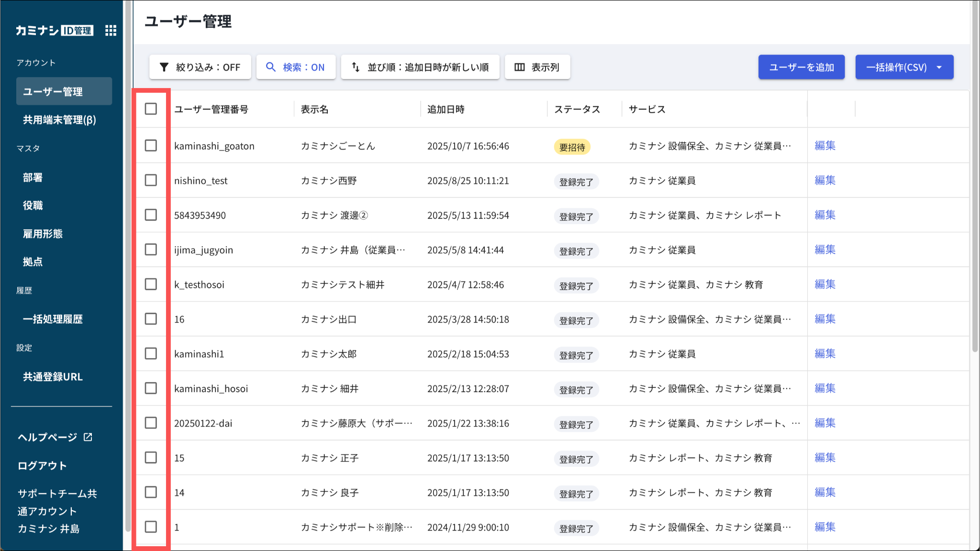The height and width of the screenshot is (551, 980).
Task: Go to 共用端末管理(β) in sidebar
Action: pos(59,120)
